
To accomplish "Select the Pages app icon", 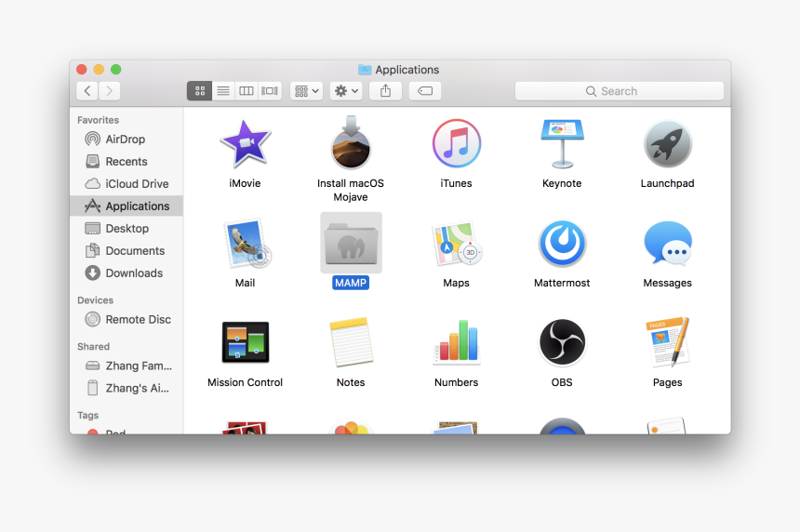I will [668, 341].
